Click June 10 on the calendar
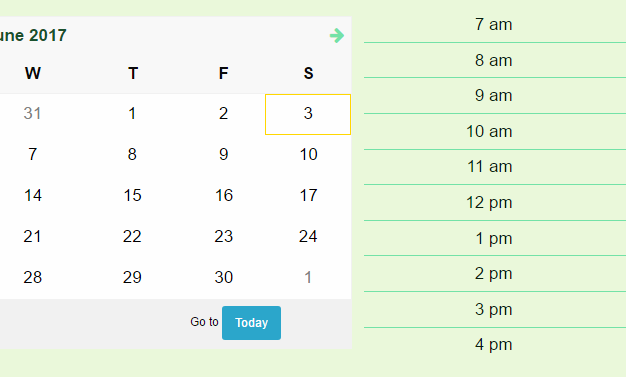626x377 pixels. (308, 155)
